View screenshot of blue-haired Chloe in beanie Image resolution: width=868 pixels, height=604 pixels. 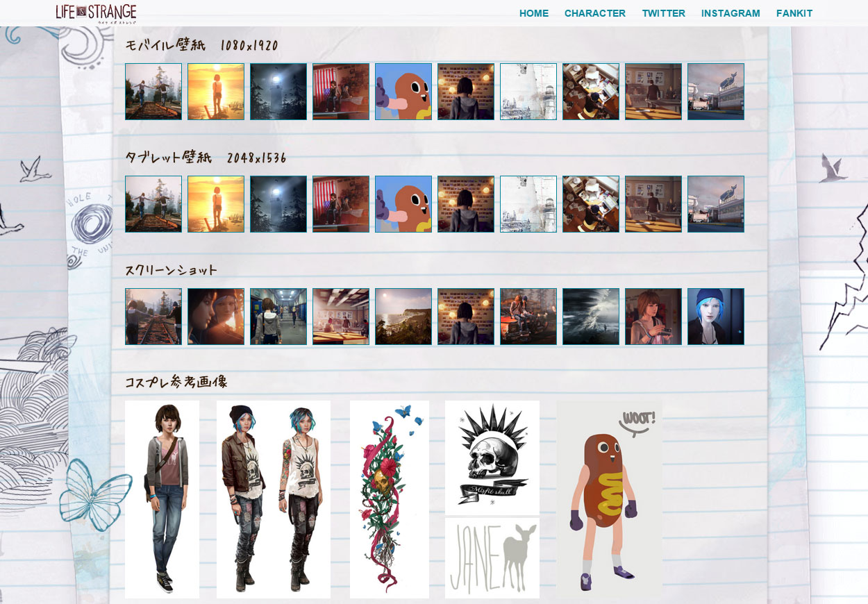click(716, 317)
